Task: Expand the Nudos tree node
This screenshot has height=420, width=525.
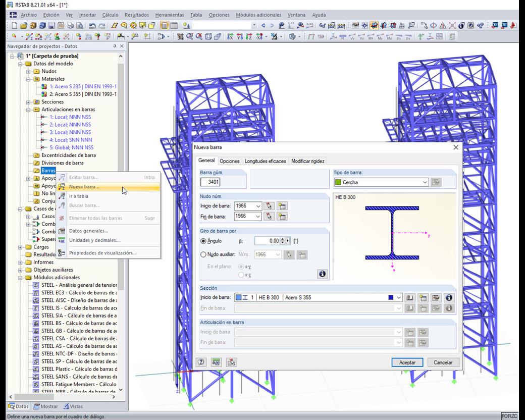Action: pyautogui.click(x=28, y=71)
